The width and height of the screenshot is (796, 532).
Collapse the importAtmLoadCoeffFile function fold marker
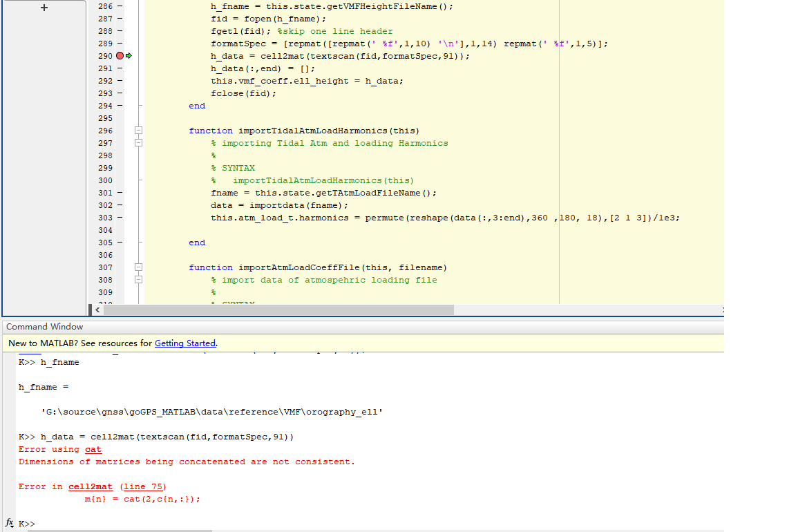point(139,267)
